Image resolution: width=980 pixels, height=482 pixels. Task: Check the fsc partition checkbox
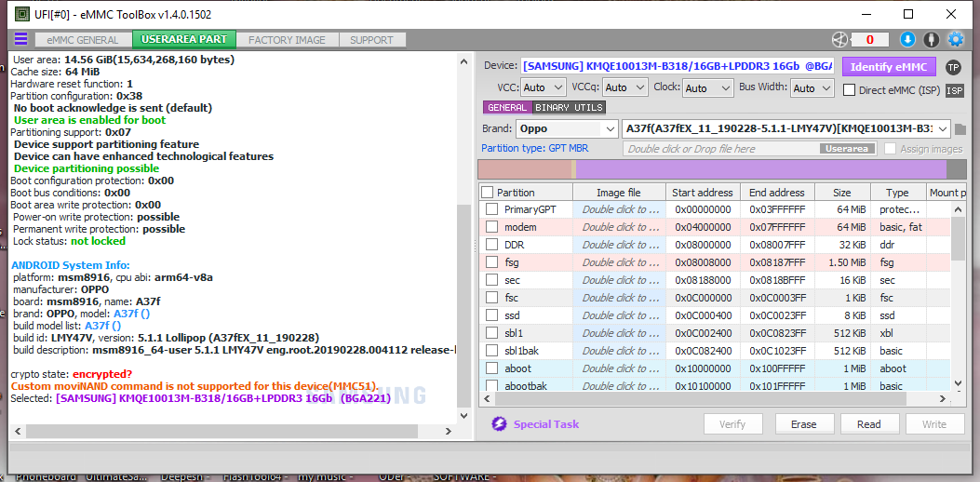(x=492, y=298)
